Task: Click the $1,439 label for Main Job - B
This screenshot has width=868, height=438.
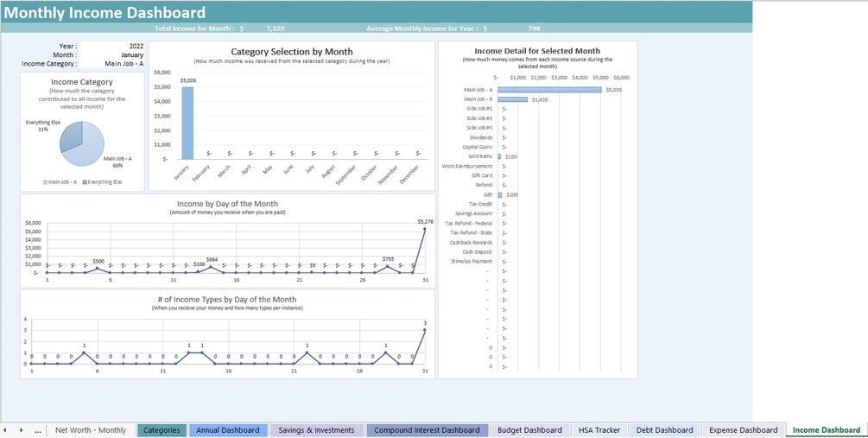Action: point(540,100)
